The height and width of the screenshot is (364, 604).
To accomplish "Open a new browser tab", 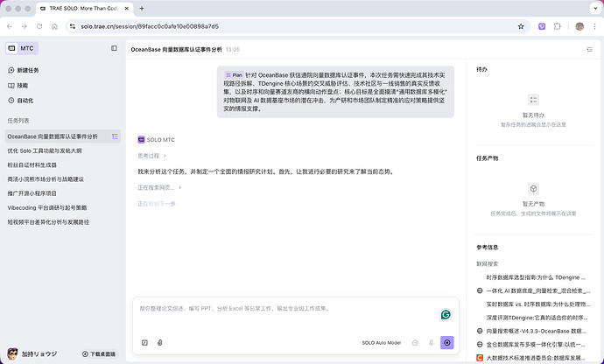I will point(142,9).
